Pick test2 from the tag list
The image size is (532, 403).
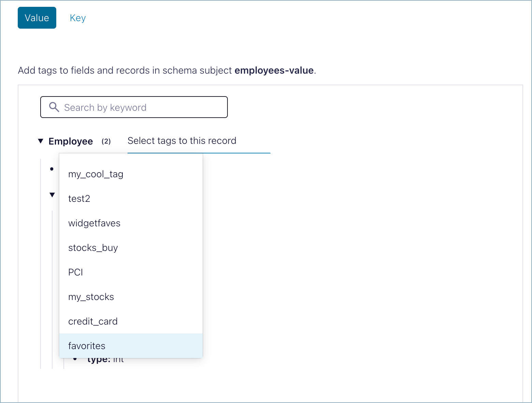79,199
